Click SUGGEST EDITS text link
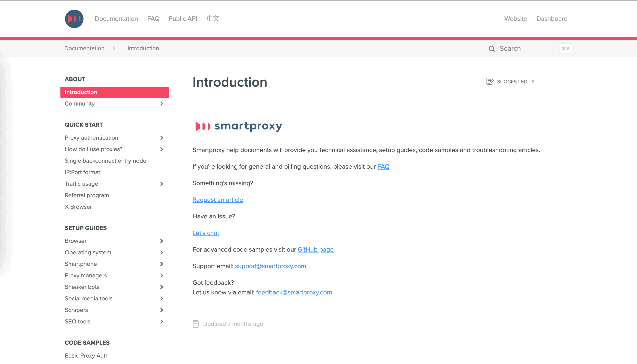 (x=515, y=82)
